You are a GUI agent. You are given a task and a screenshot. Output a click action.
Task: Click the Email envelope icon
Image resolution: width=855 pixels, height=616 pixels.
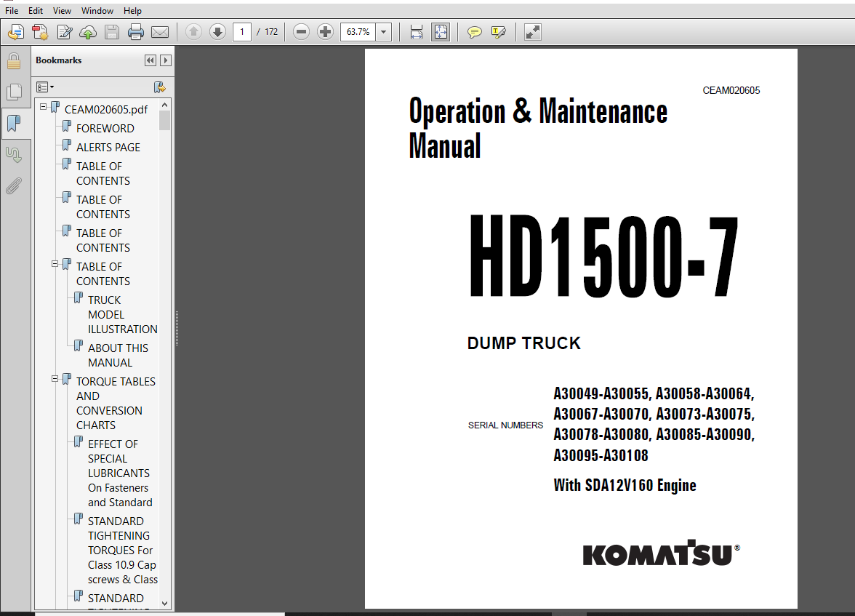click(x=160, y=32)
